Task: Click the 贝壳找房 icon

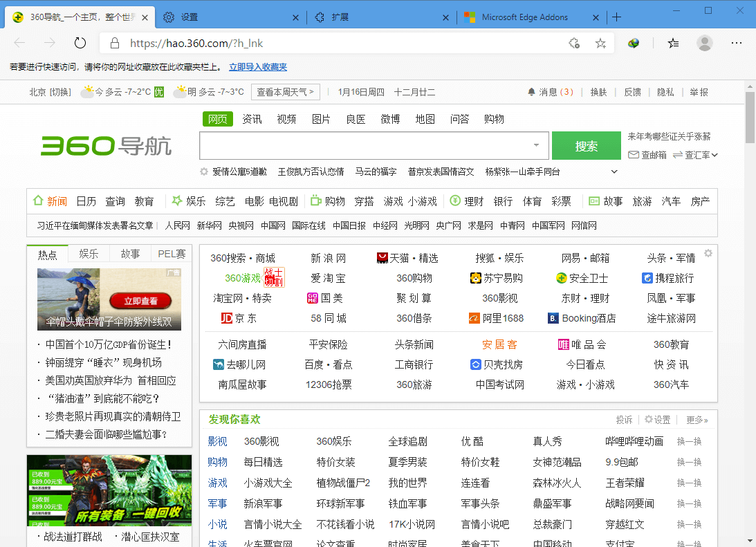Action: [x=475, y=364]
